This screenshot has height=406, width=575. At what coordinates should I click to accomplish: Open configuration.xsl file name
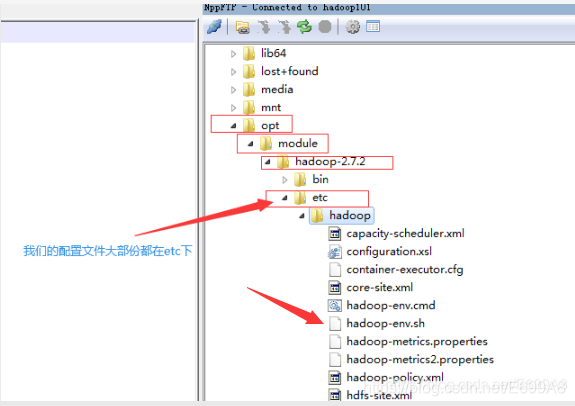(389, 251)
